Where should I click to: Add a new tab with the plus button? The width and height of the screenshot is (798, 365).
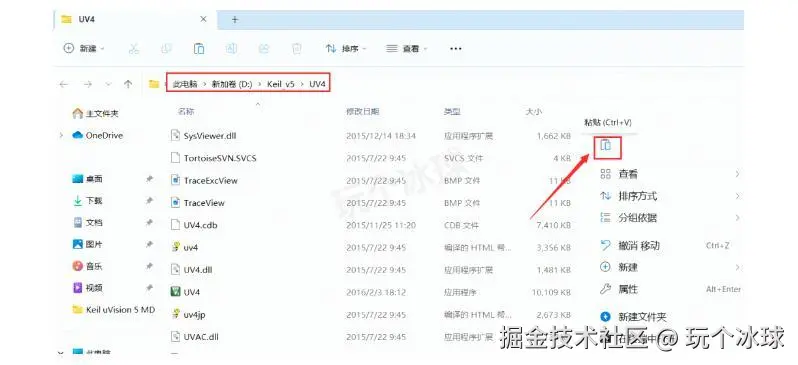click(235, 19)
